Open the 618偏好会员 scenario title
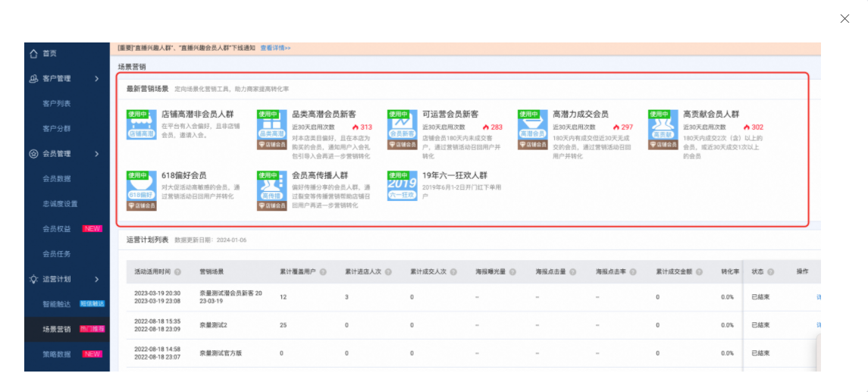 click(x=183, y=175)
